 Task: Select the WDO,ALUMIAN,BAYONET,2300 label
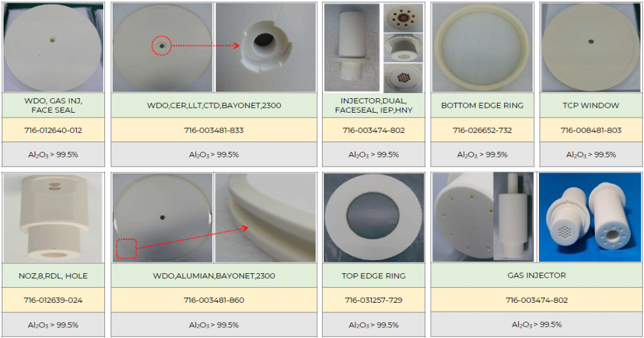point(214,276)
